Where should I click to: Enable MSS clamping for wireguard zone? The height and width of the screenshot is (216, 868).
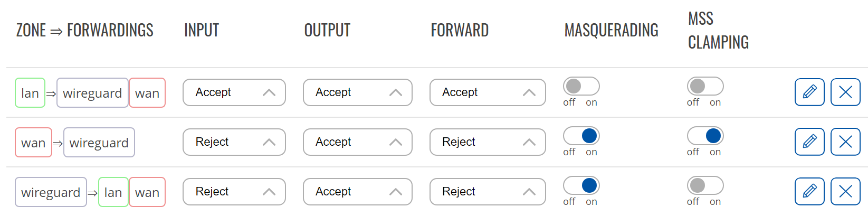point(705,185)
